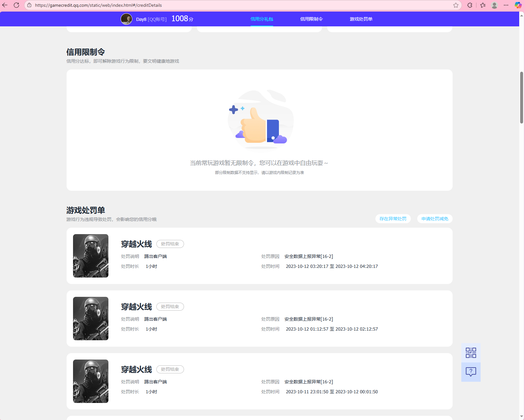The width and height of the screenshot is (525, 420).
Task: Select the 信用分礼包 tab
Action: (x=262, y=19)
